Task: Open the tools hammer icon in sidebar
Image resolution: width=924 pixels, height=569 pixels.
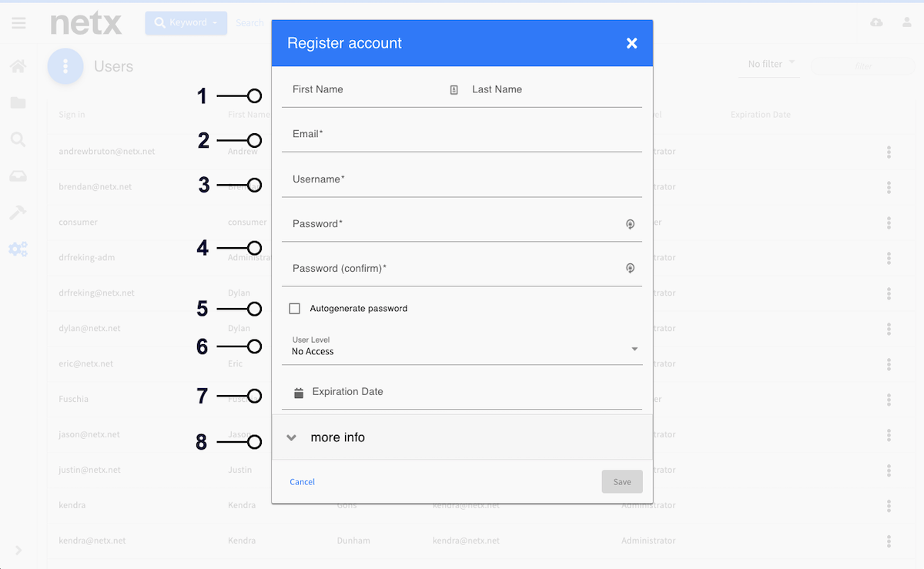Action: point(18,213)
